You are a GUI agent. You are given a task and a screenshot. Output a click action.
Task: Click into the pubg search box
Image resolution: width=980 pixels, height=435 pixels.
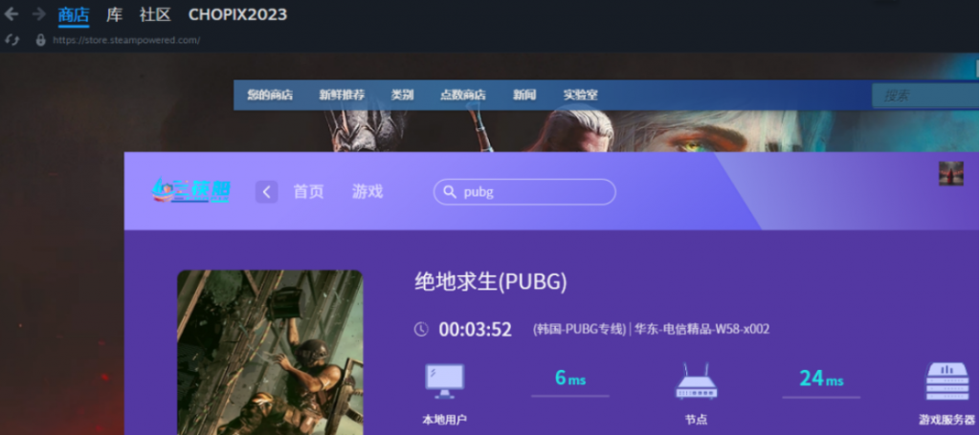[524, 191]
